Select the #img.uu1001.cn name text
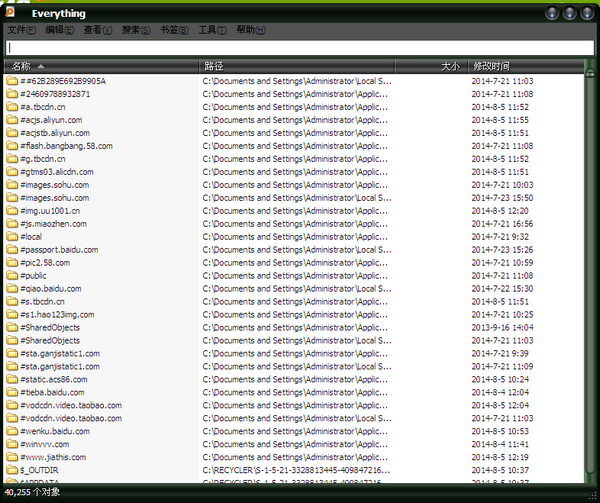Image resolution: width=600 pixels, height=503 pixels. point(50,211)
